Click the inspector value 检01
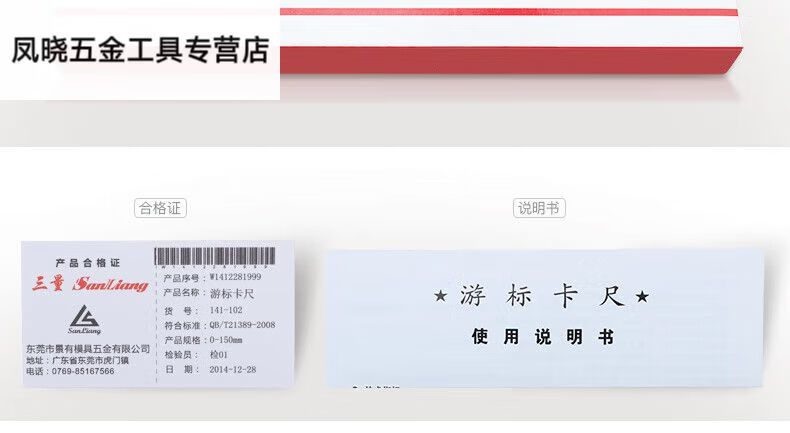Viewport: 790px width, 433px height. 219,355
